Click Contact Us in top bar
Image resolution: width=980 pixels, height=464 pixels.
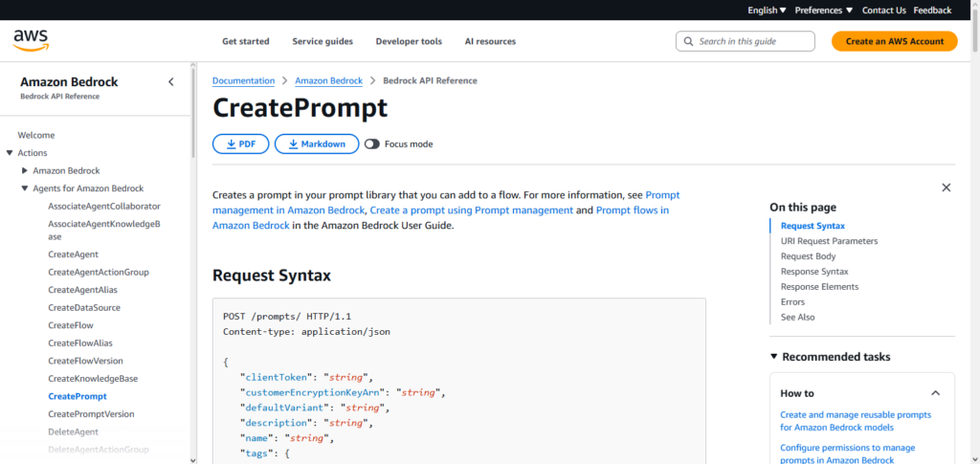pyautogui.click(x=883, y=10)
